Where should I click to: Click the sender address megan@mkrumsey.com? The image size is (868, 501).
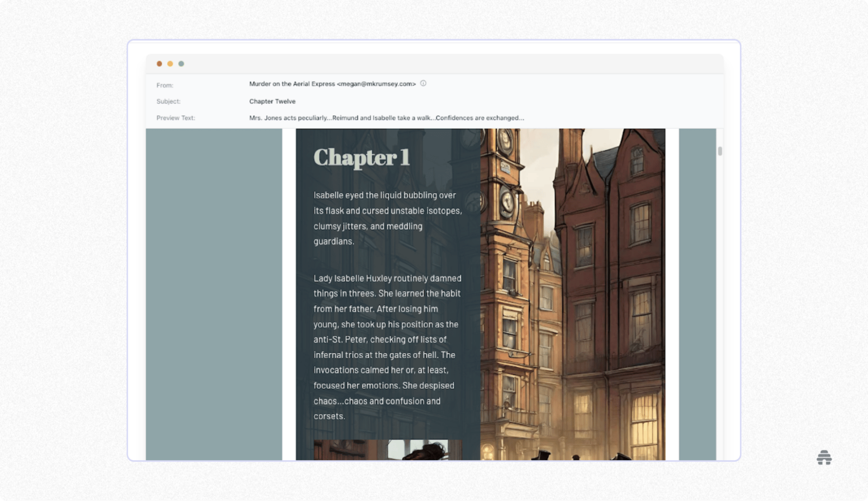coord(377,84)
